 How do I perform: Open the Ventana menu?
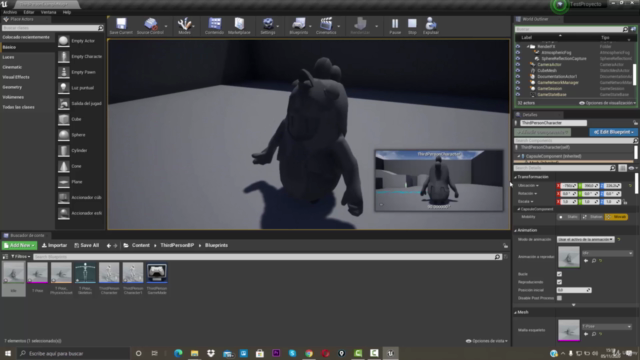point(48,12)
